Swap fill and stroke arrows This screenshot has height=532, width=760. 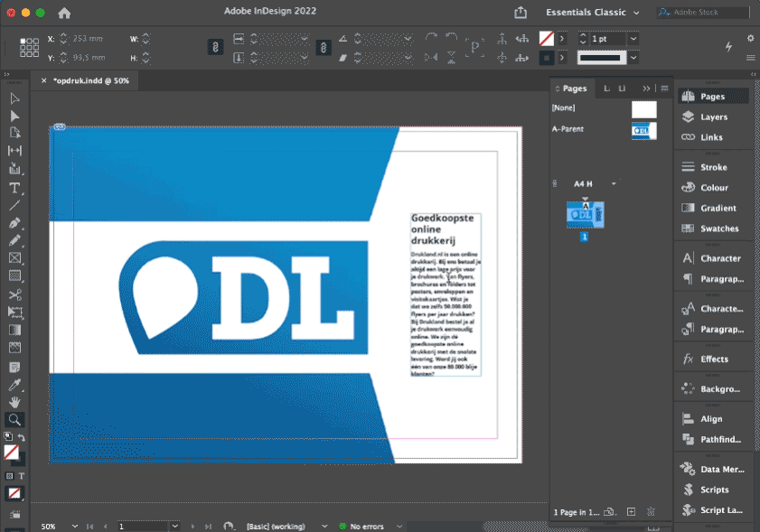[x=22, y=437]
